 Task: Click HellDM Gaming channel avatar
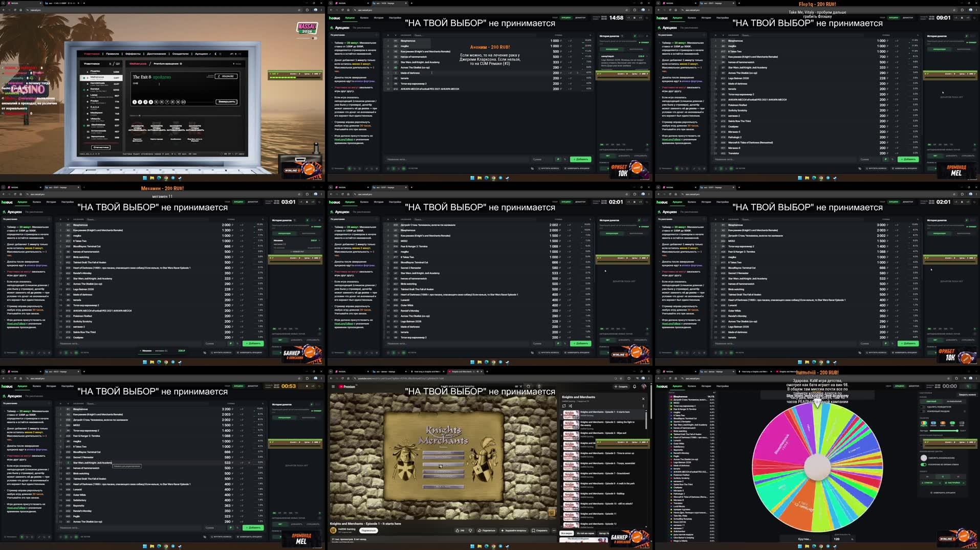click(333, 531)
